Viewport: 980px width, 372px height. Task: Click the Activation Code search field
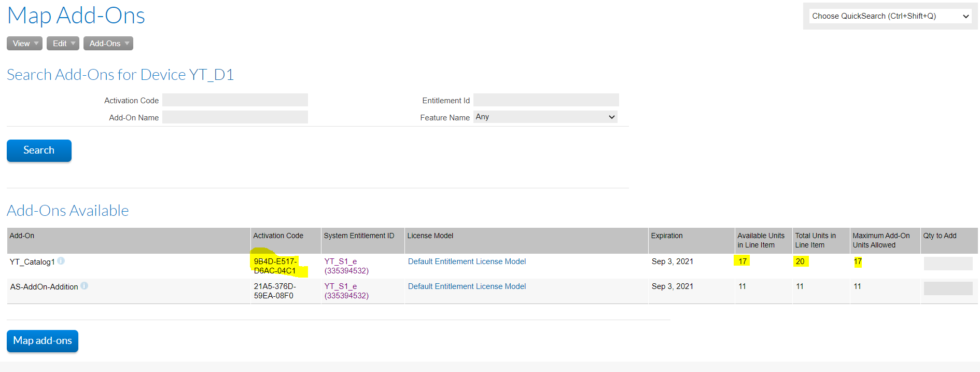pos(235,100)
